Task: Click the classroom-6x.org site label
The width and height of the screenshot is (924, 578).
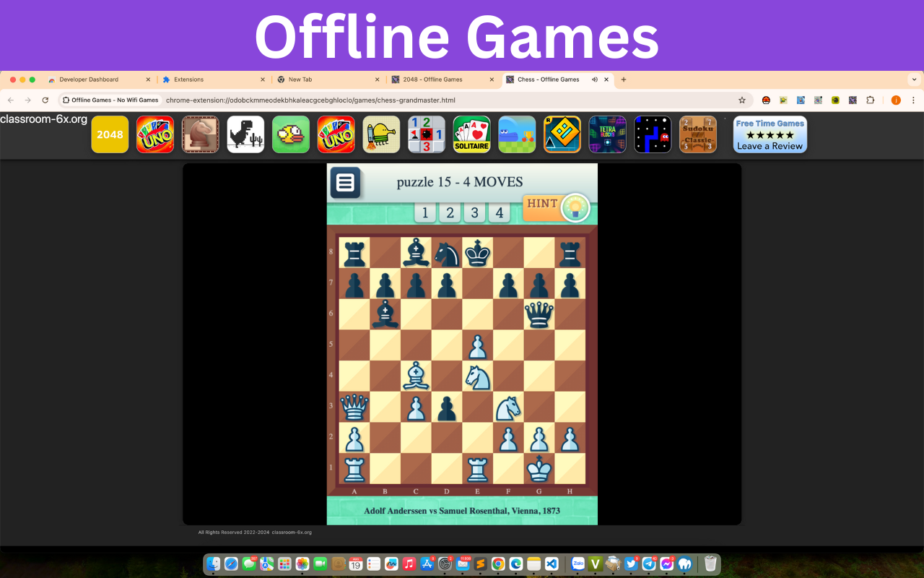Action: coord(44,119)
